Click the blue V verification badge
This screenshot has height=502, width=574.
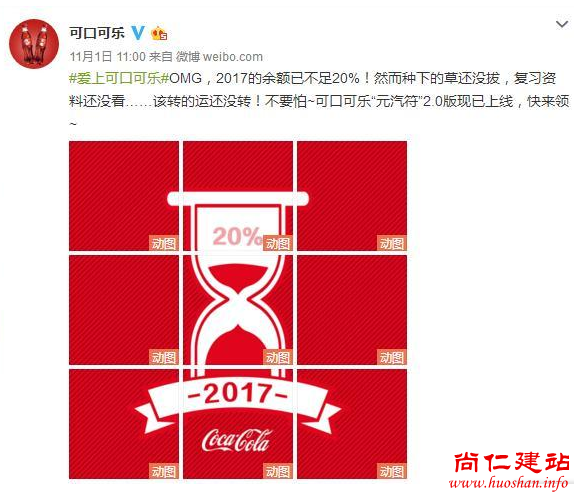tap(138, 33)
